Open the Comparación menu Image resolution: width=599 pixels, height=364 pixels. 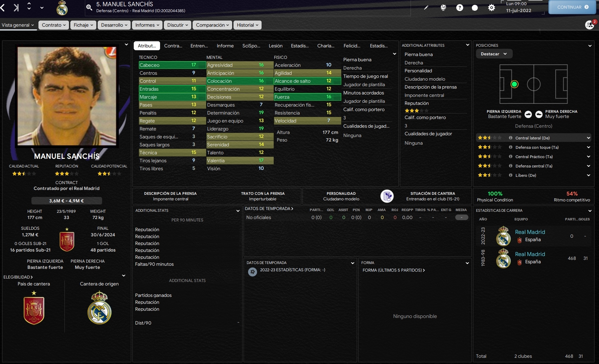point(212,25)
